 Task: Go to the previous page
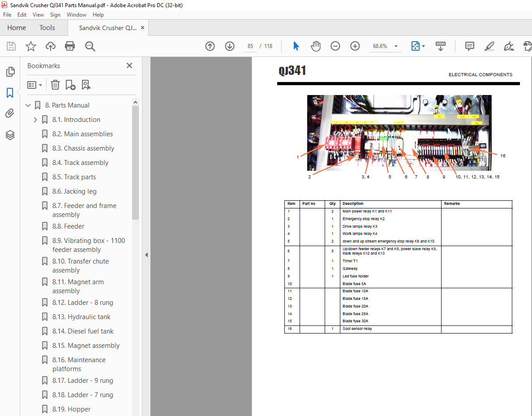point(210,46)
